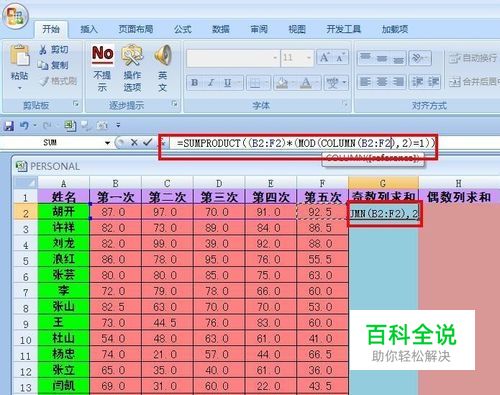Click the decrease indent button
500x395 pixels.
pyautogui.click(x=417, y=82)
